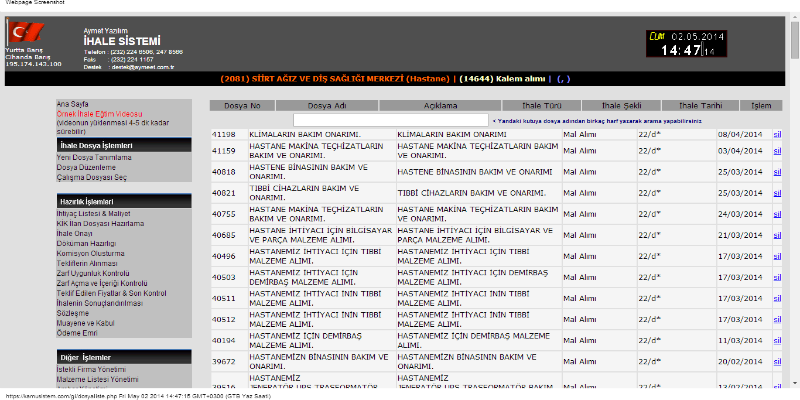
Task: Select KLİMALARIN BAKIM ONARIMI. file name
Action: 305,135
